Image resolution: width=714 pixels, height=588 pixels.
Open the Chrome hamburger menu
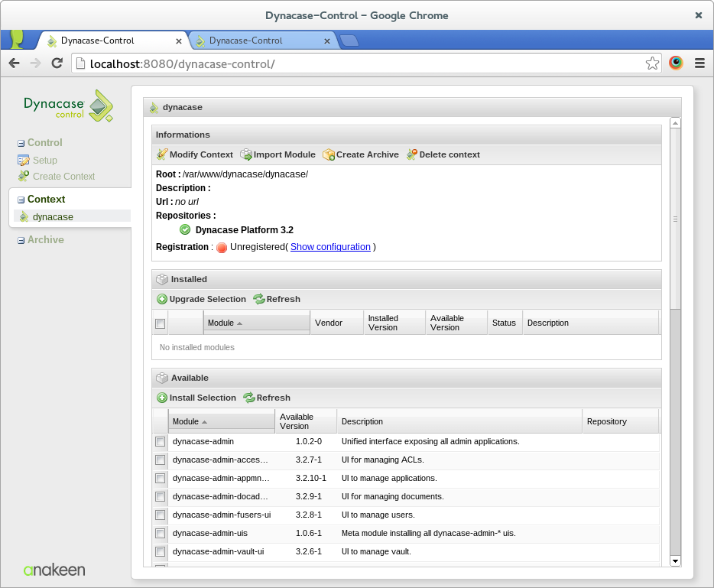click(700, 63)
